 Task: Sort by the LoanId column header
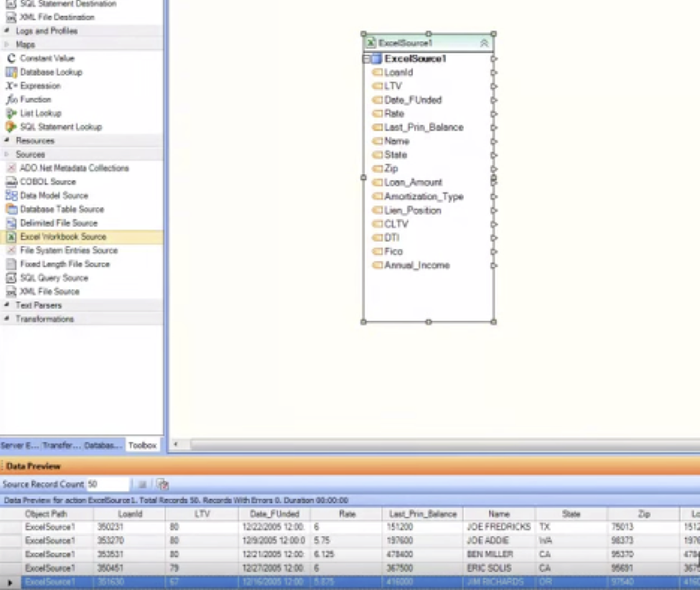[130, 514]
